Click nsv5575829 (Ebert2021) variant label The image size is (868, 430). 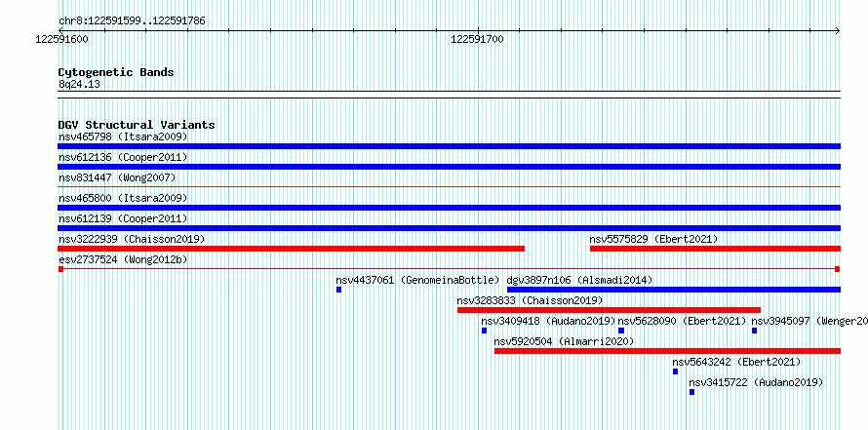pyautogui.click(x=653, y=239)
